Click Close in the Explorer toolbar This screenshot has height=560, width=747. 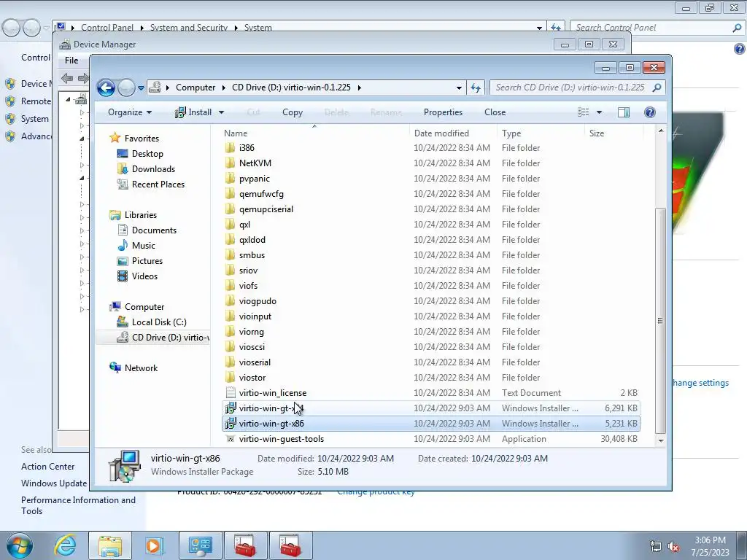click(x=495, y=112)
